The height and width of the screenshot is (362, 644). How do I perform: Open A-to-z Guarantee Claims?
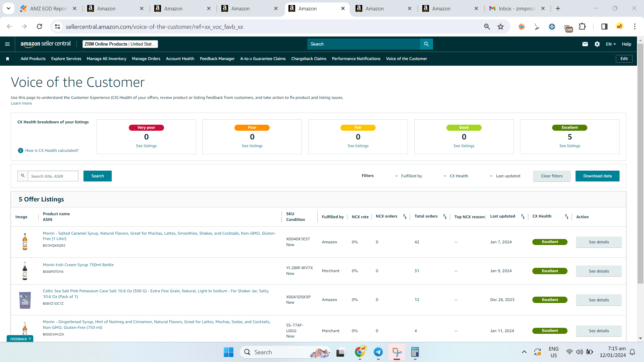263,59
